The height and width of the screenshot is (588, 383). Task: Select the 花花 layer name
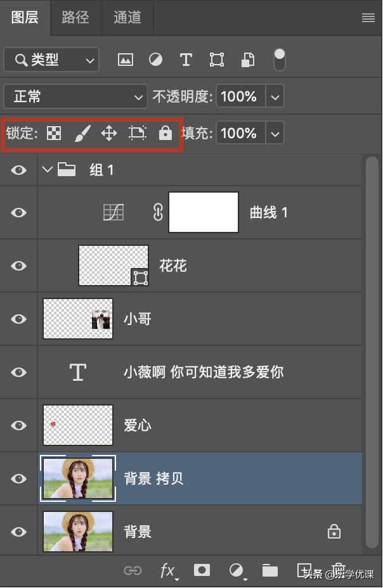[x=173, y=266]
